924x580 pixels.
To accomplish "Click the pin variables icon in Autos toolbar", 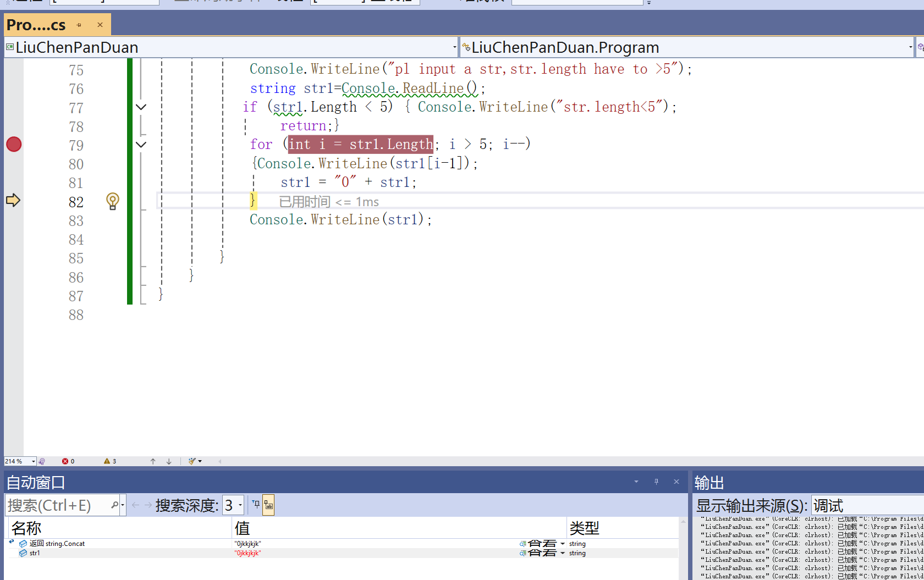I will click(256, 505).
